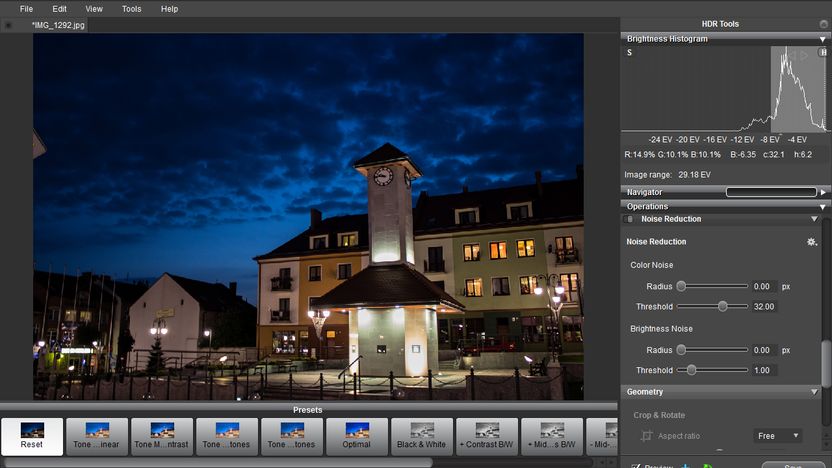Click the crop icon beside Aspect ratio

click(x=646, y=436)
